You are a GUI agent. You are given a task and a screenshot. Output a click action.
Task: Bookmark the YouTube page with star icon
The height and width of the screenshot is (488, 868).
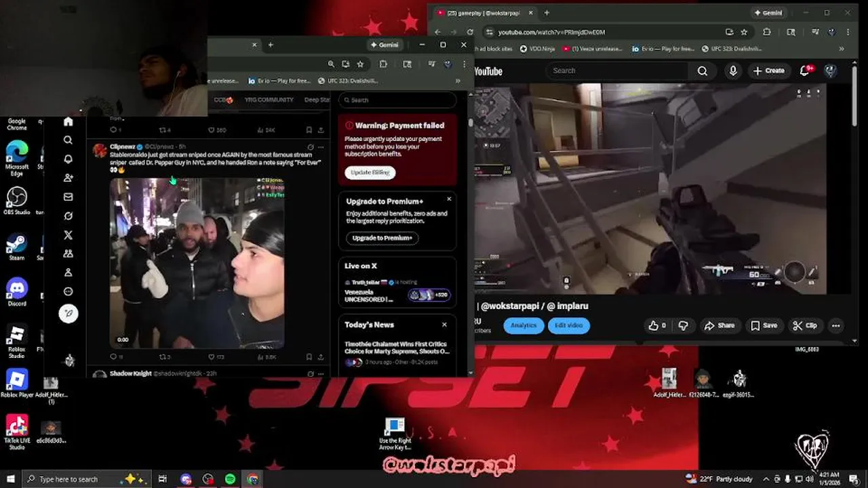coord(744,32)
